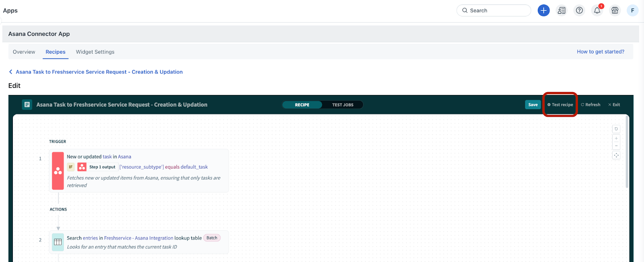Click the ['resource_subtype'] condition text
644x262 pixels.
pyautogui.click(x=142, y=167)
